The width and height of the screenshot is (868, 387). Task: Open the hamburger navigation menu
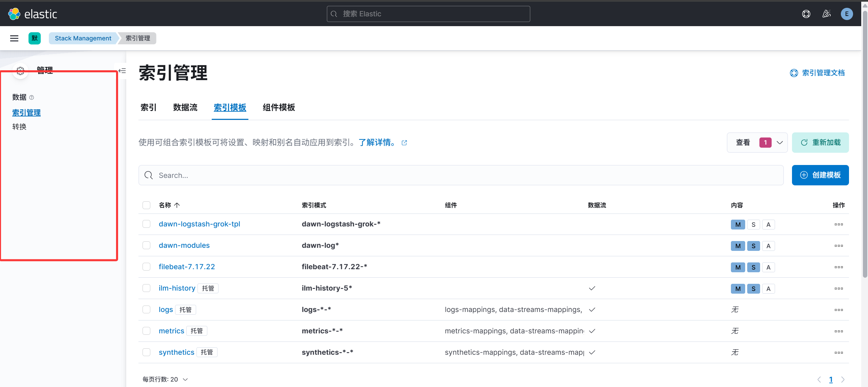14,38
